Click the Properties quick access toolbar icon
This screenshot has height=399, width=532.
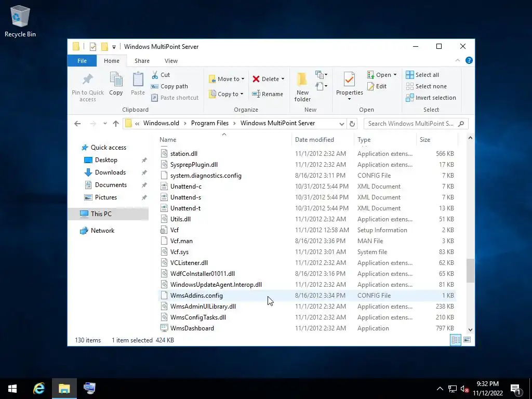(x=92, y=47)
